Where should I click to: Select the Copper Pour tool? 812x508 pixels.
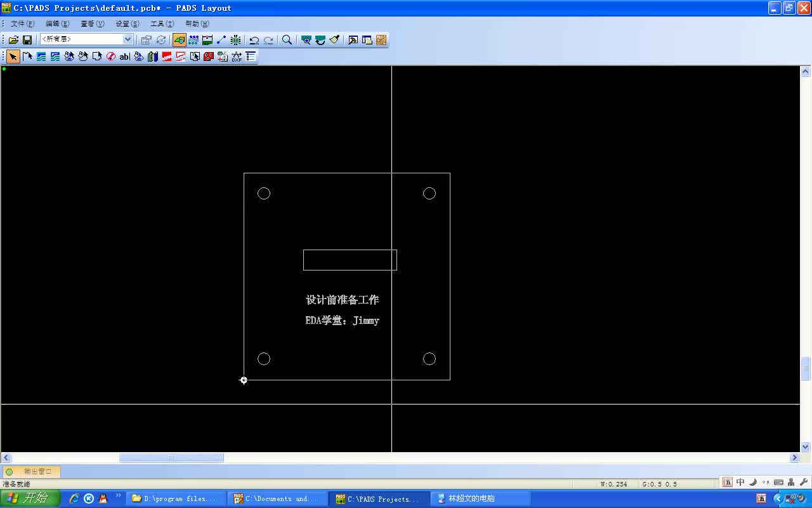pyautogui.click(x=69, y=57)
